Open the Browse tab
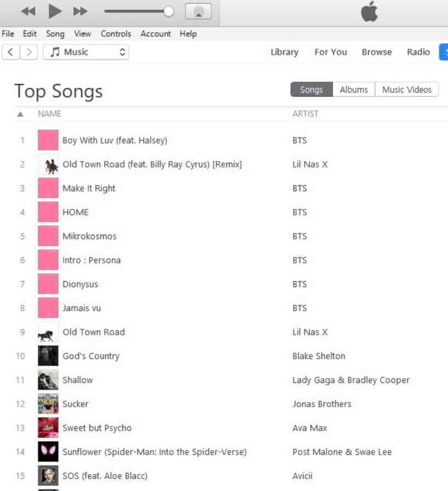 [377, 52]
